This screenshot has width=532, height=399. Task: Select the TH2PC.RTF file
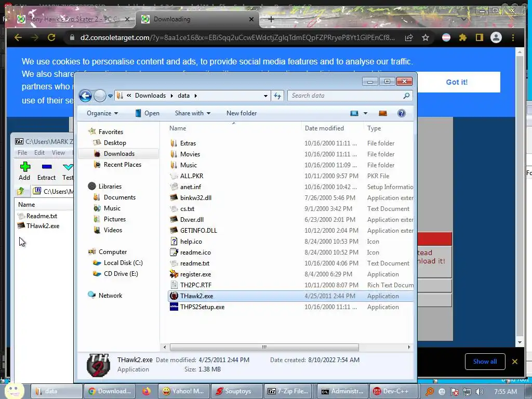point(196,285)
